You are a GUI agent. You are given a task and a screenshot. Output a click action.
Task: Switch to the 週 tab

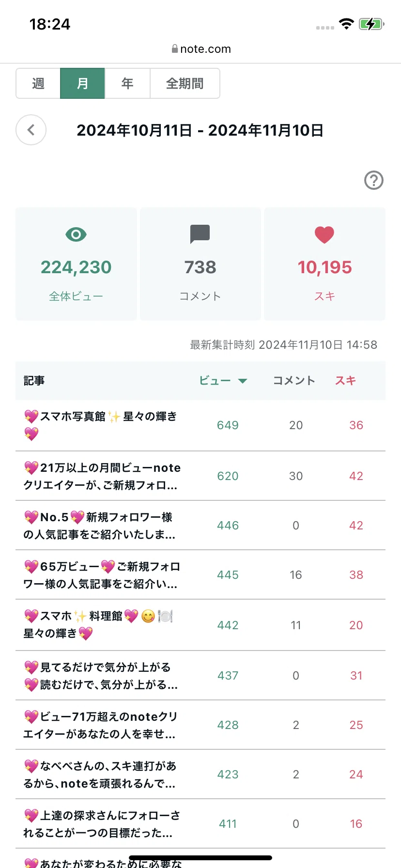(38, 83)
